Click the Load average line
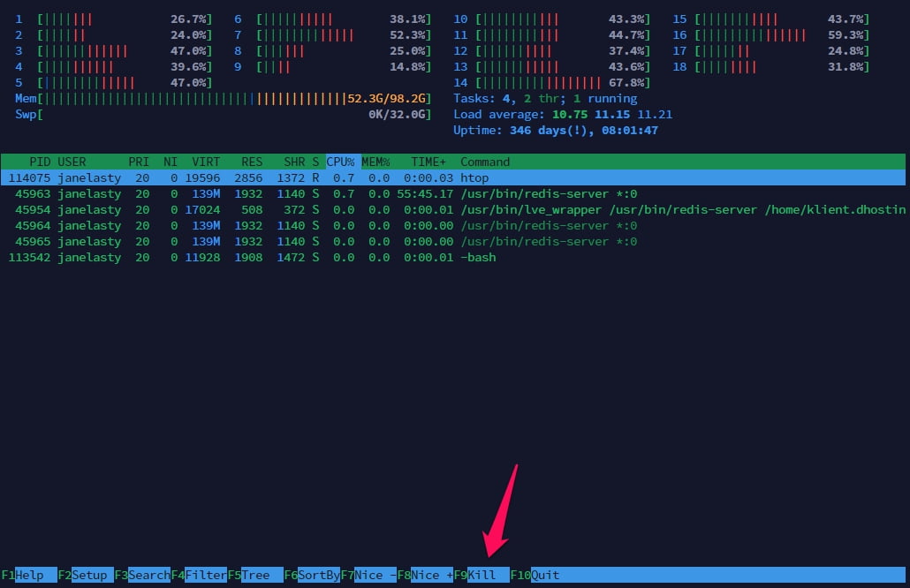Image resolution: width=910 pixels, height=588 pixels. [x=563, y=114]
